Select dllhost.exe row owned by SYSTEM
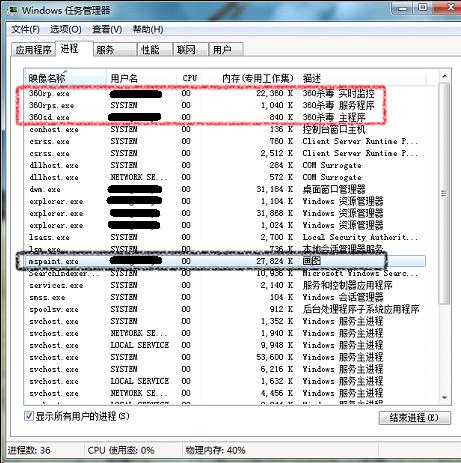The width and height of the screenshot is (461, 463). coord(225,165)
